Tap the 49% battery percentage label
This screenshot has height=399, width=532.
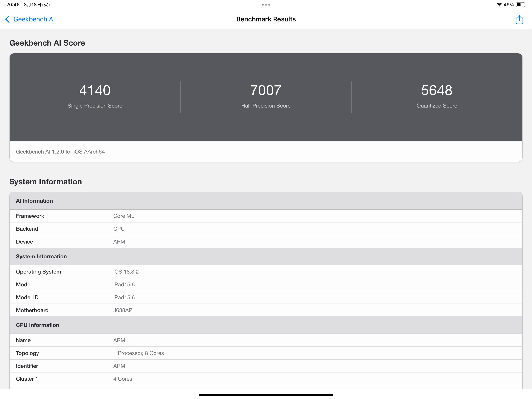(508, 4)
